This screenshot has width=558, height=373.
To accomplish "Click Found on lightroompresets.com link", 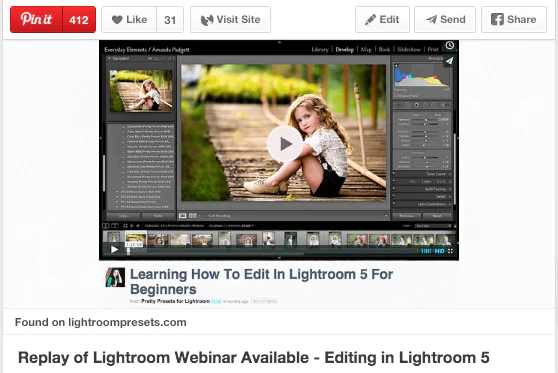I will [101, 322].
